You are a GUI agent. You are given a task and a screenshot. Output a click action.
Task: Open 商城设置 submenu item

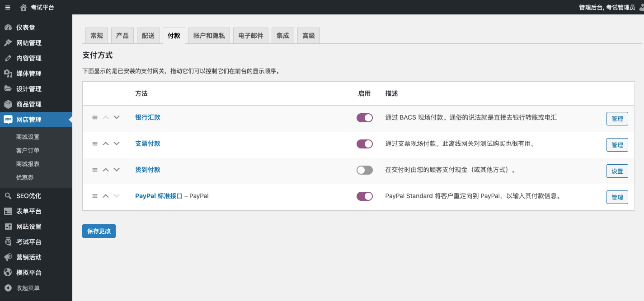28,137
